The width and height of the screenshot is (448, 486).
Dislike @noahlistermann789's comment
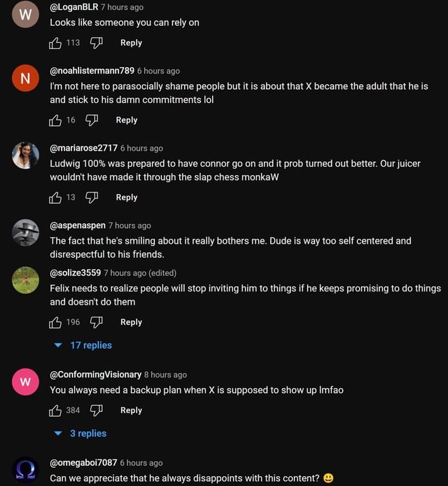92,120
